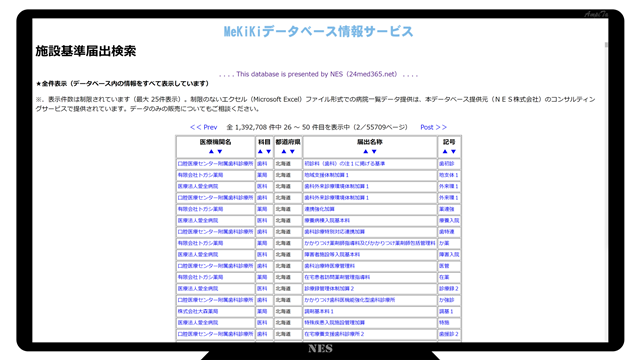Sort 都道府県 column descending with down arrow
This screenshot has height=360, width=640.
[x=292, y=151]
